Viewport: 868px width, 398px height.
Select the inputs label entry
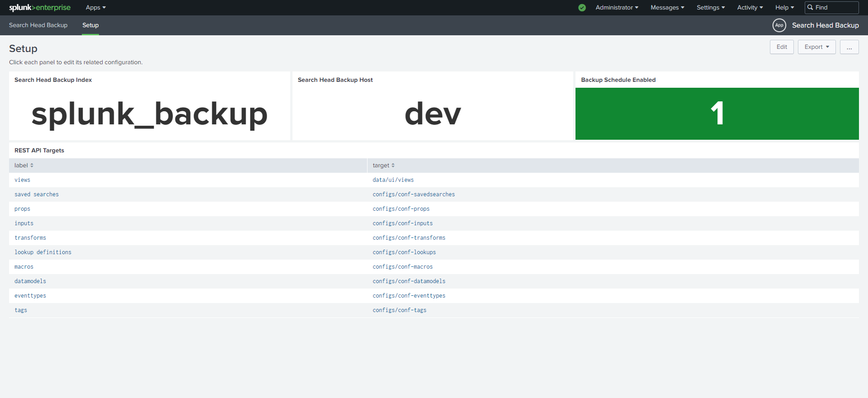point(24,223)
